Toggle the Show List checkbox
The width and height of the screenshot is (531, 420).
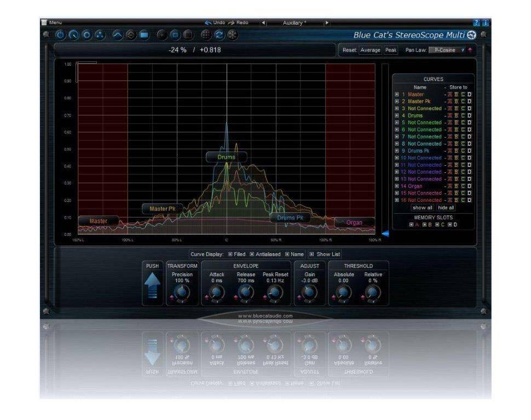(311, 254)
